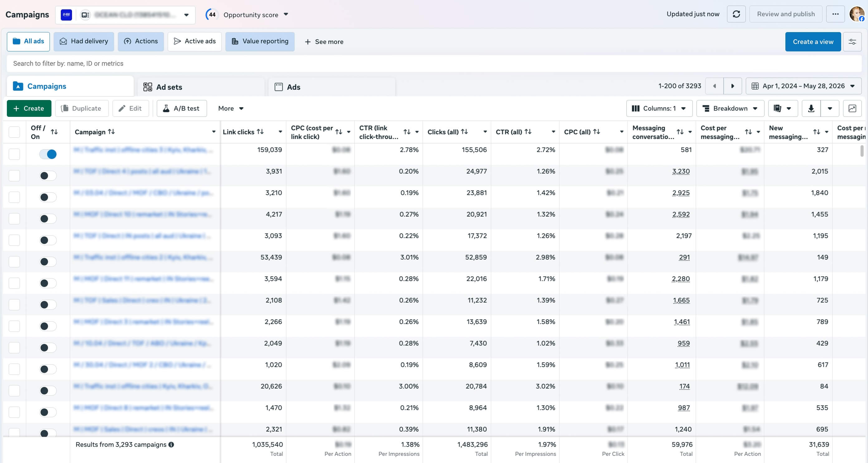This screenshot has width=868, height=463.
Task: Go to next page of campaigns
Action: point(733,86)
